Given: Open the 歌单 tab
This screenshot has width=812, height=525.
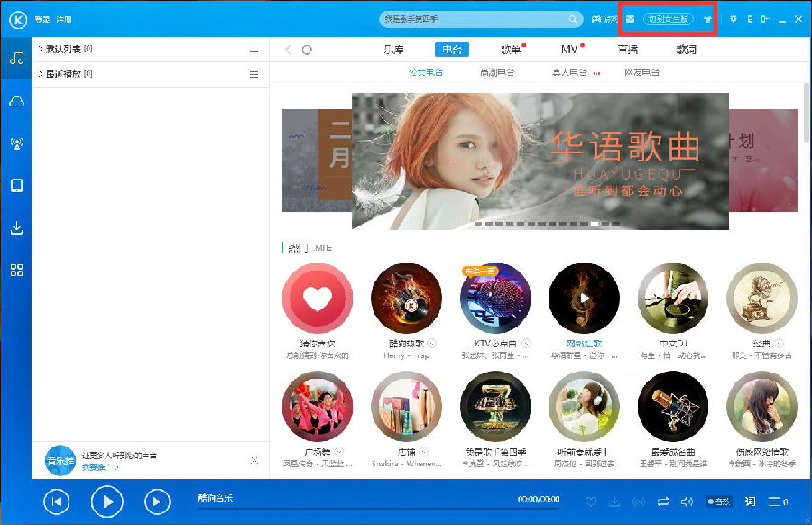Looking at the screenshot, I should (x=512, y=50).
